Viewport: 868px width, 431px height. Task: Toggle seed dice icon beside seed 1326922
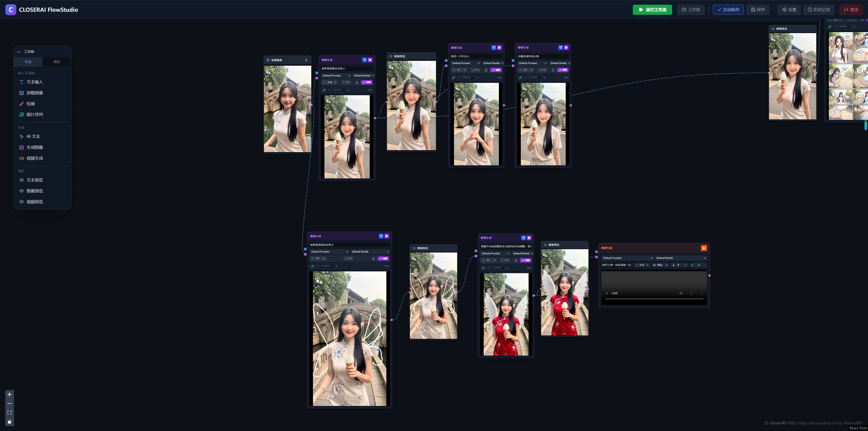[313, 266]
